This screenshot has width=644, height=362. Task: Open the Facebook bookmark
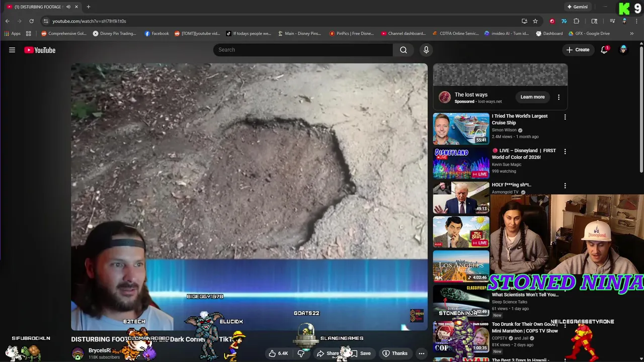point(157,34)
